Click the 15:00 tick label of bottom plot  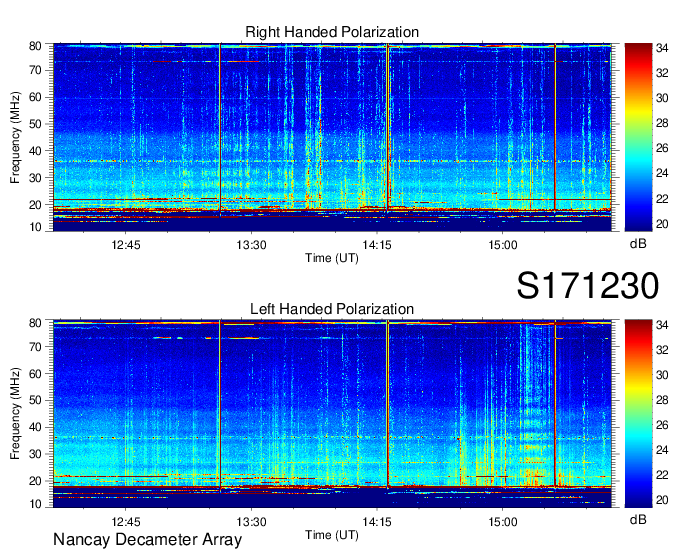(503, 522)
